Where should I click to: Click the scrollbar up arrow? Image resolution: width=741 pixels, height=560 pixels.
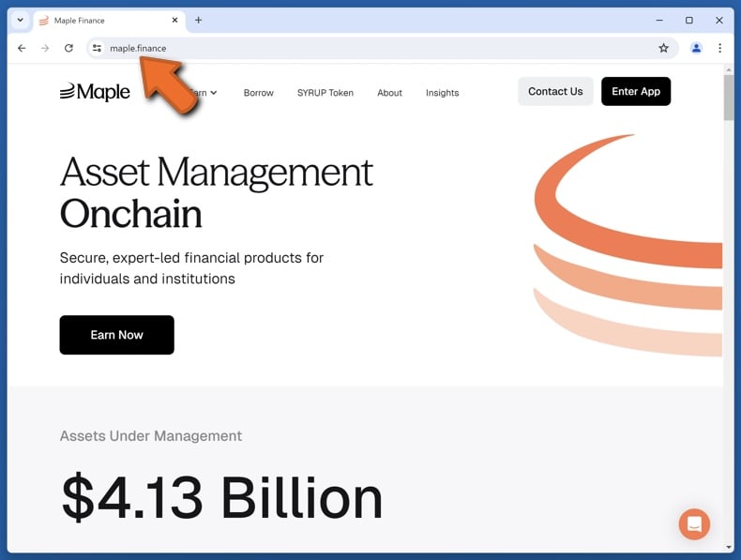[x=728, y=69]
